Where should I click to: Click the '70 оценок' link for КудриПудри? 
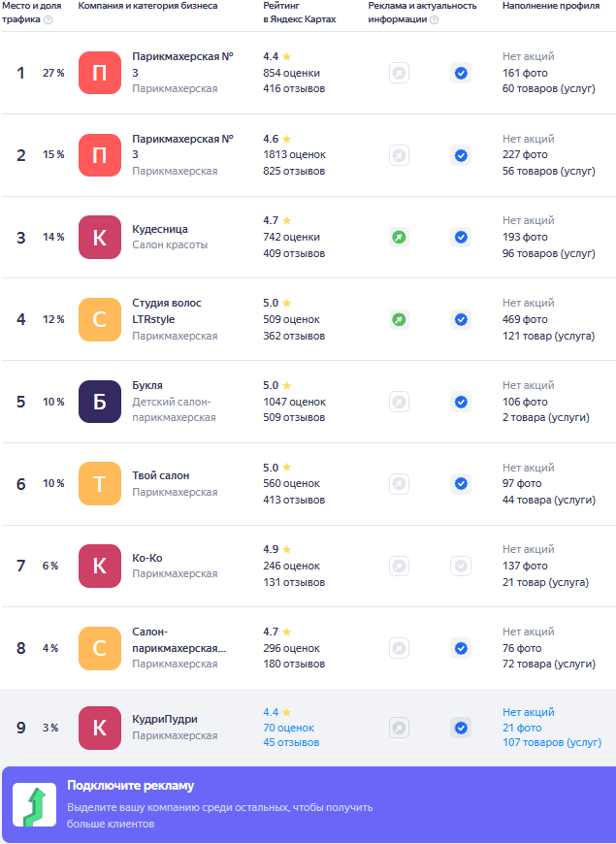pos(288,728)
